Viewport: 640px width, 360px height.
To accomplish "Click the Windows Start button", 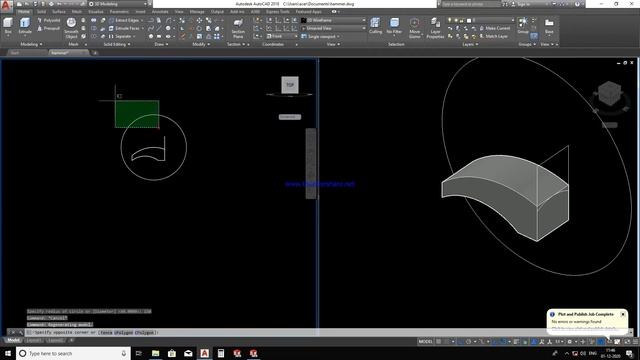I will pyautogui.click(x=8, y=353).
